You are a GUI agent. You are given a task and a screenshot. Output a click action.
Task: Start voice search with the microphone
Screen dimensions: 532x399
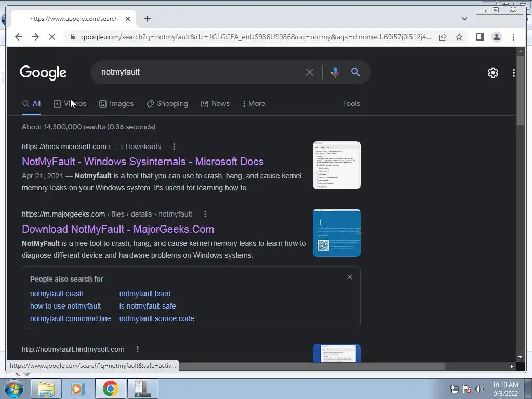[335, 72]
